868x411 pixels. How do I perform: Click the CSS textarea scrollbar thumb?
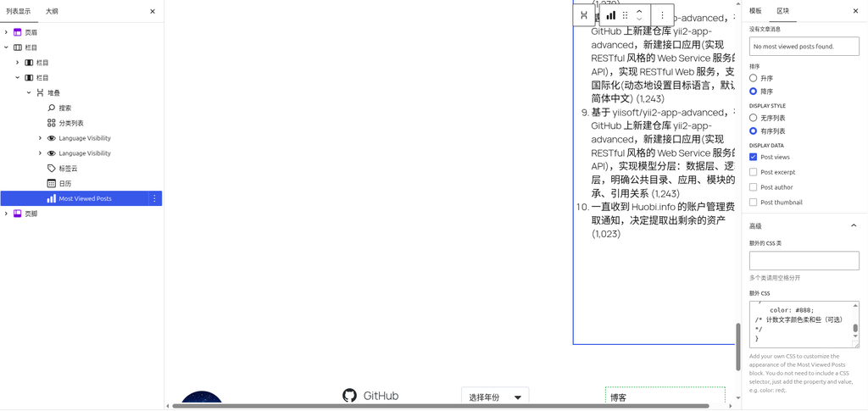[x=855, y=328]
